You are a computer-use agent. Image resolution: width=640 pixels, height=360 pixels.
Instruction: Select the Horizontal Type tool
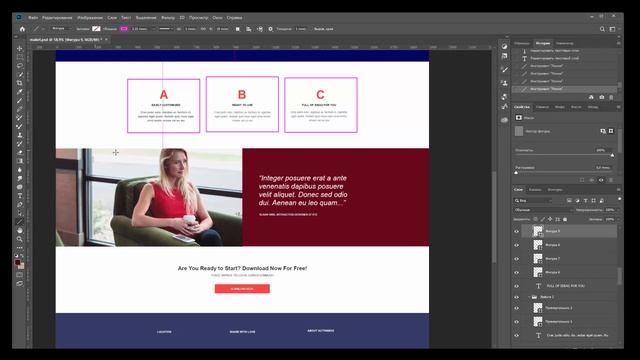20,196
